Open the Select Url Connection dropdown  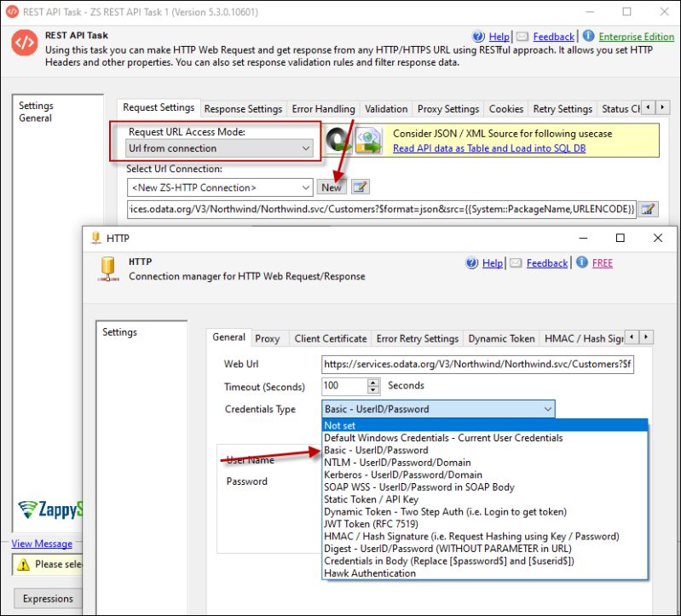coord(220,187)
